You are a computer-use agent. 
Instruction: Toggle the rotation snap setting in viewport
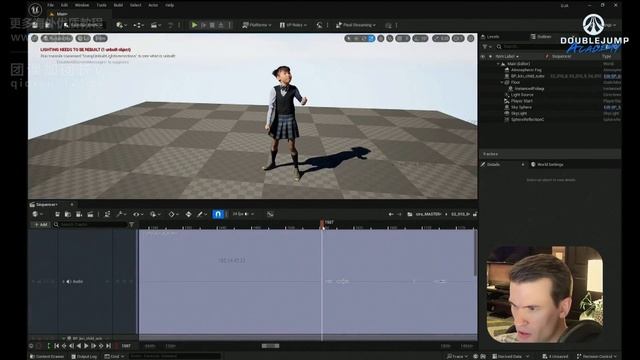420,38
